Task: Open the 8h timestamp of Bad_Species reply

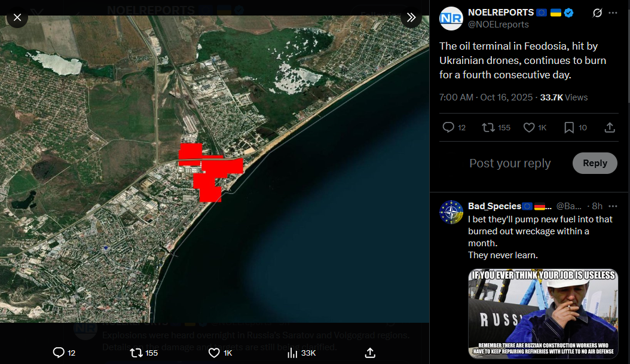Action: pyautogui.click(x=598, y=206)
